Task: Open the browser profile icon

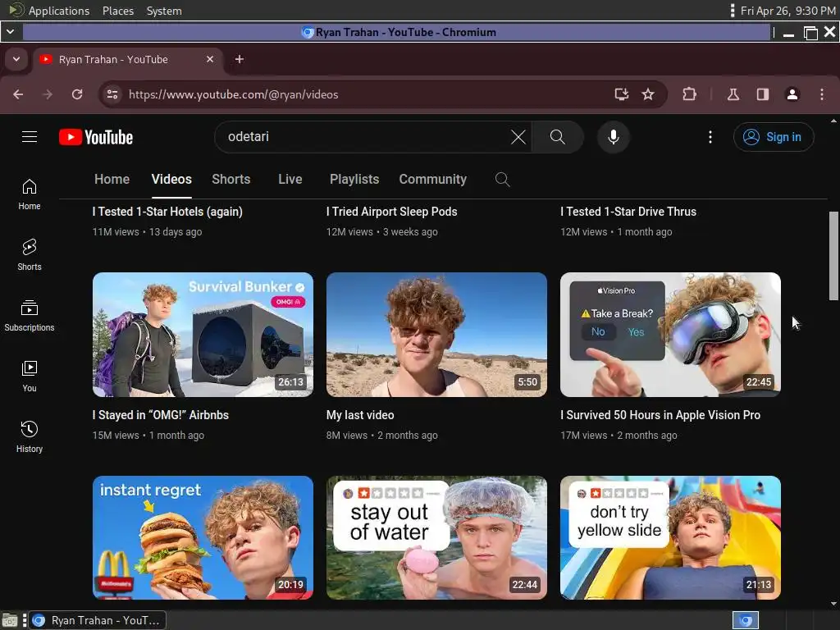Action: (x=792, y=94)
